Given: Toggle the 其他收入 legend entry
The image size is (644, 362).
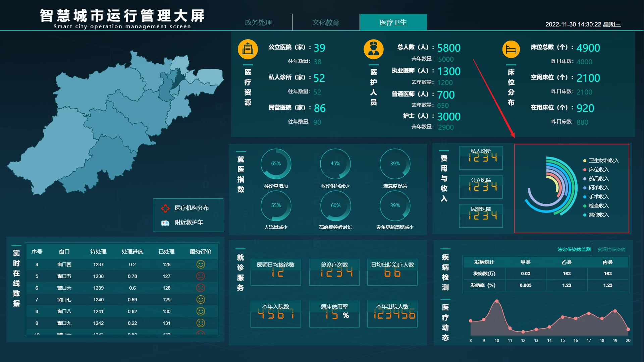Looking at the screenshot, I should (596, 215).
